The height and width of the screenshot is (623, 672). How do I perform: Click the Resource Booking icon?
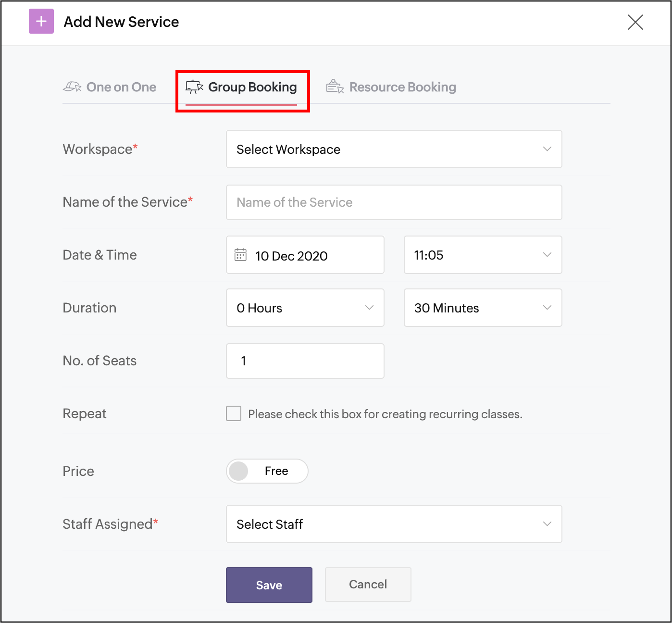point(335,87)
